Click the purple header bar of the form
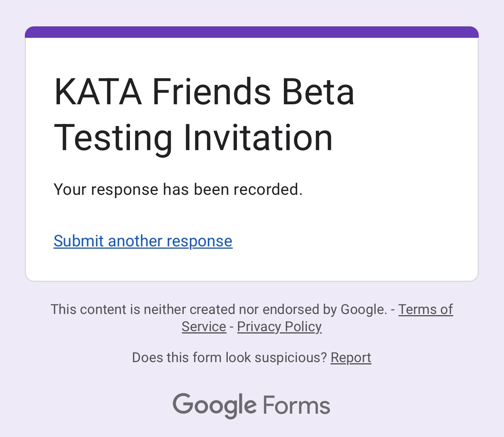 [x=252, y=32]
